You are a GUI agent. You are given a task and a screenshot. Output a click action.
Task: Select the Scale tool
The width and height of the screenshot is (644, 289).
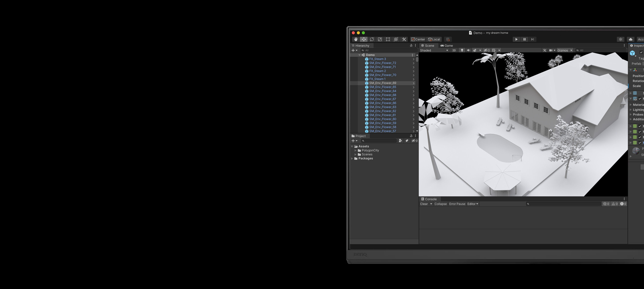pyautogui.click(x=380, y=39)
